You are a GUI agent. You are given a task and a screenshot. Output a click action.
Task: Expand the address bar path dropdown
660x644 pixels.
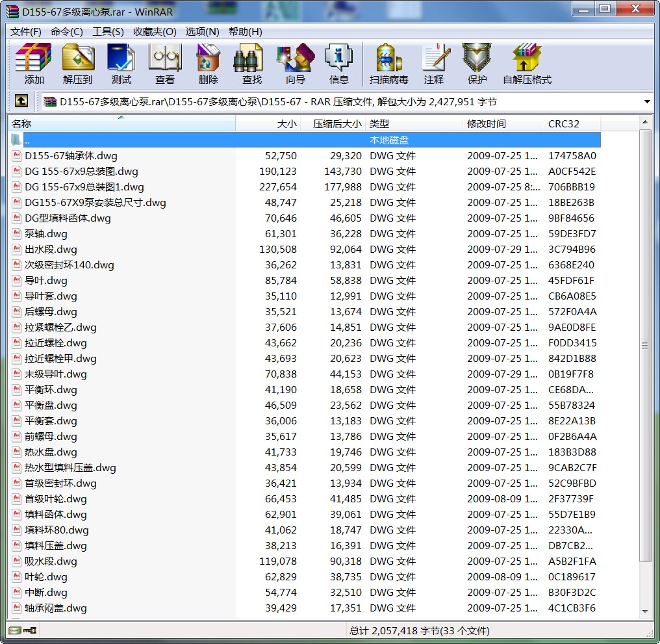pos(647,101)
